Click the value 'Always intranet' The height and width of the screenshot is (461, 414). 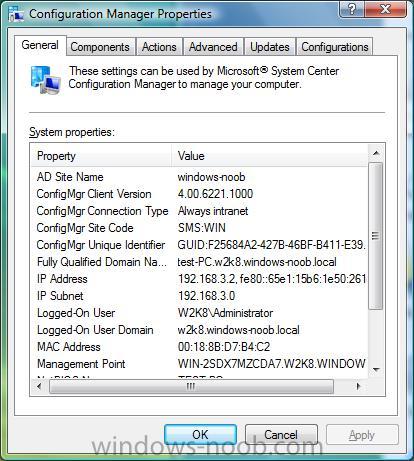point(213,211)
